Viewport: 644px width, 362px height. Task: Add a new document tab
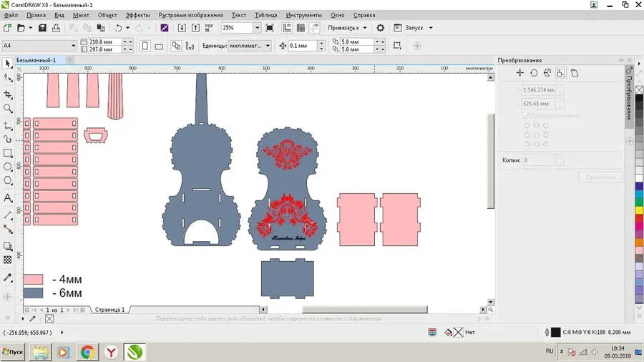point(70,60)
